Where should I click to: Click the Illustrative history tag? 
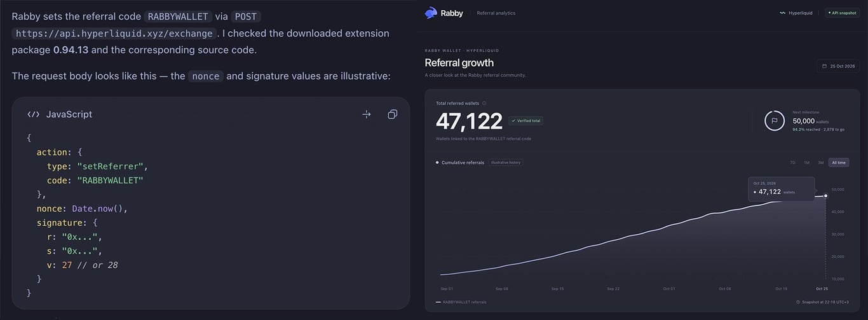(x=506, y=162)
